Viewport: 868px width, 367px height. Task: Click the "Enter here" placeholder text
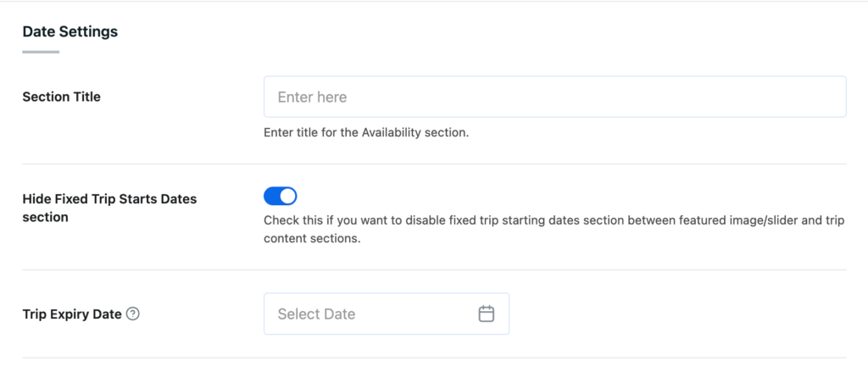(312, 97)
